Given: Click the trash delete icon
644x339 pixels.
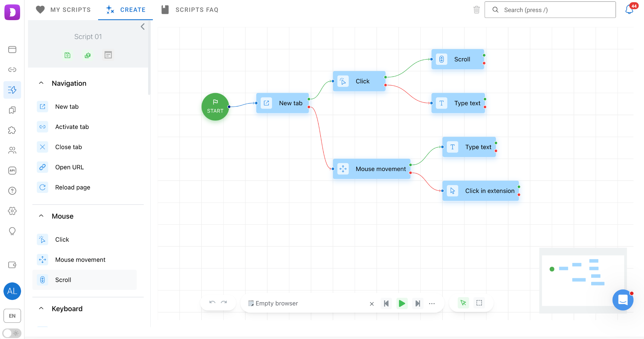Looking at the screenshot, I should point(476,10).
